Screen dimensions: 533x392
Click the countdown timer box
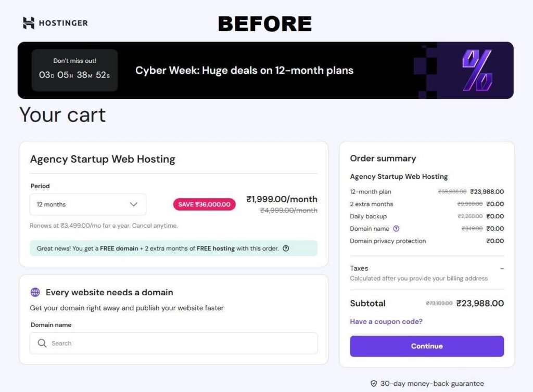tap(74, 70)
